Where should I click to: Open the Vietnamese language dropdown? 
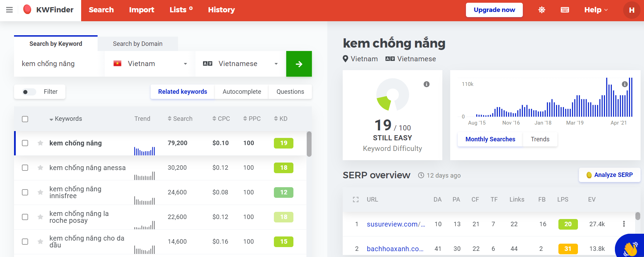pos(241,64)
